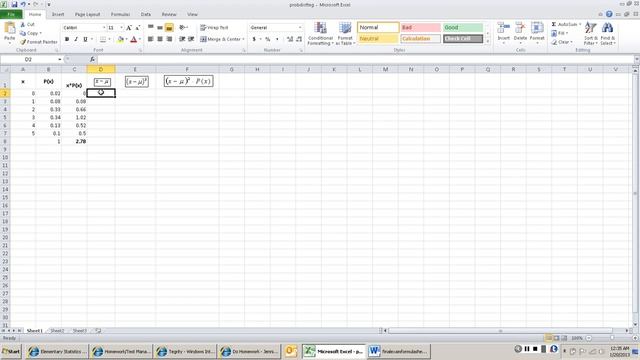Toggle Center horizontal alignment

click(160, 39)
